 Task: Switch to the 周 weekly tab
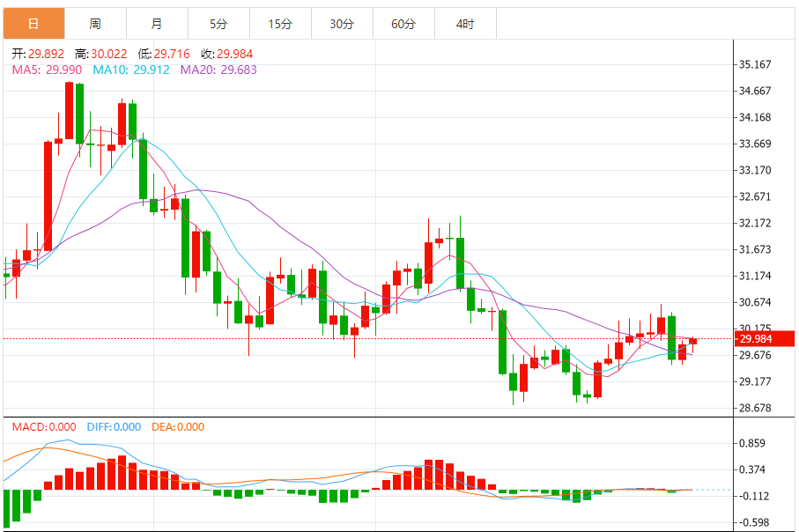coord(95,24)
